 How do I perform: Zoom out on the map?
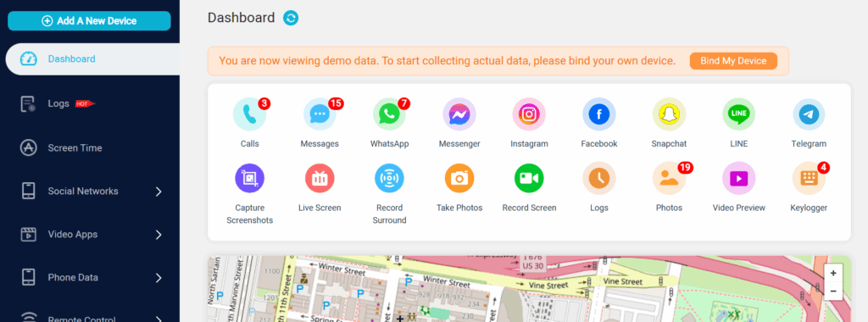coord(833,291)
